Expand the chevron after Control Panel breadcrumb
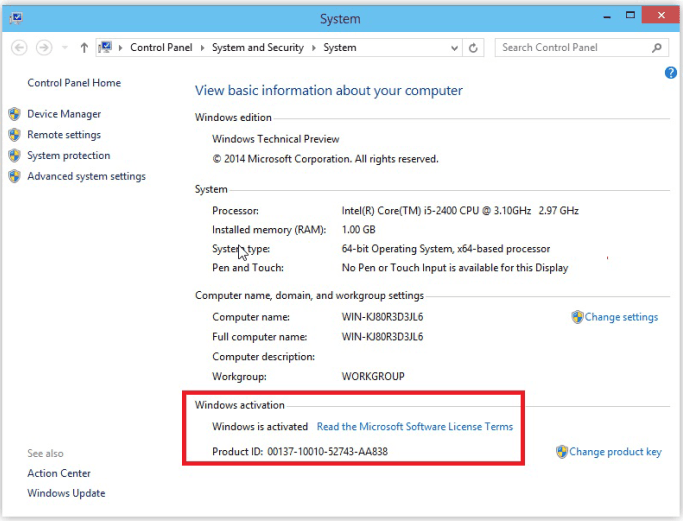The width and height of the screenshot is (683, 521). 202,47
